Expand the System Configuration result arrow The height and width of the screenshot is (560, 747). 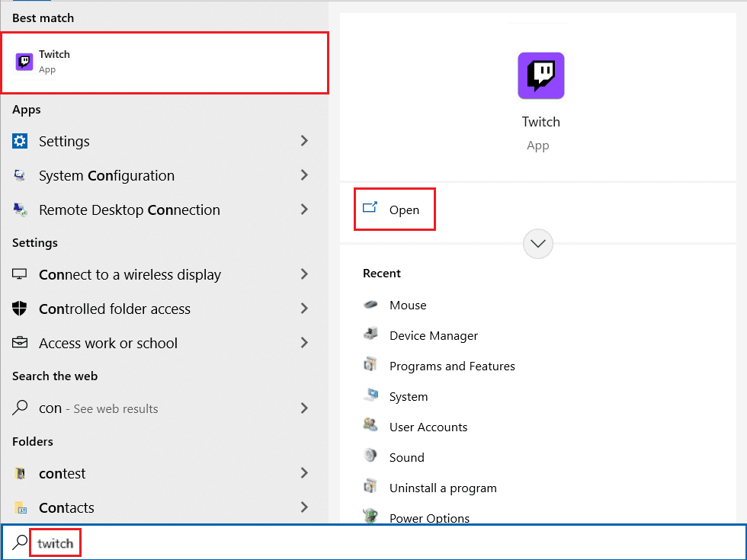(x=304, y=174)
